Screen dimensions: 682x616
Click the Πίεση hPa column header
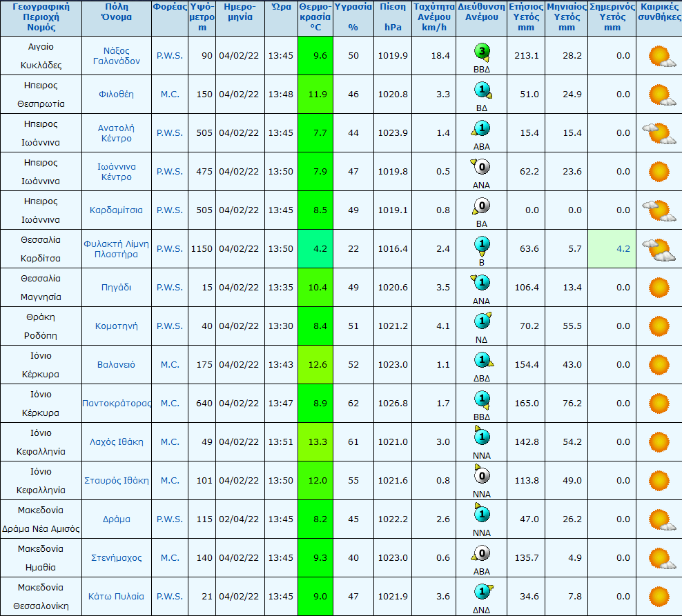tap(393, 17)
